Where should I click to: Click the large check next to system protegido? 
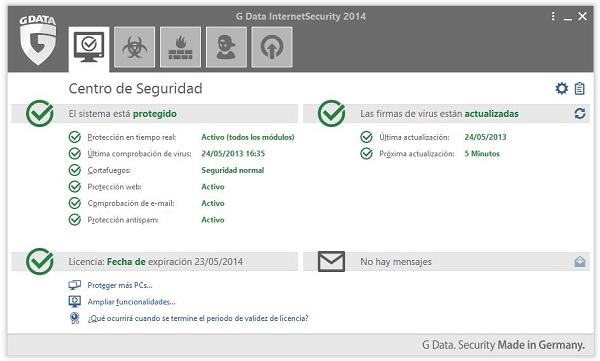coord(40,113)
